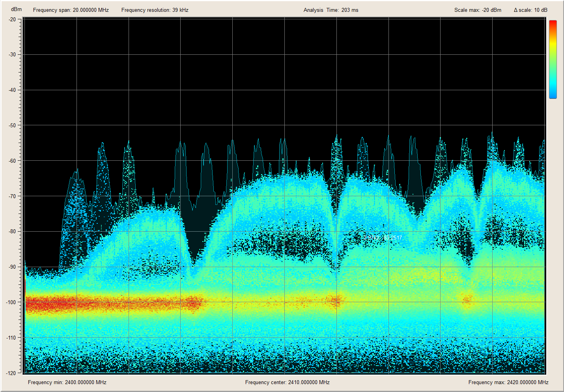564x392 pixels.
Task: Click the -120 tick on the dBm axis
Action: click(x=11, y=373)
